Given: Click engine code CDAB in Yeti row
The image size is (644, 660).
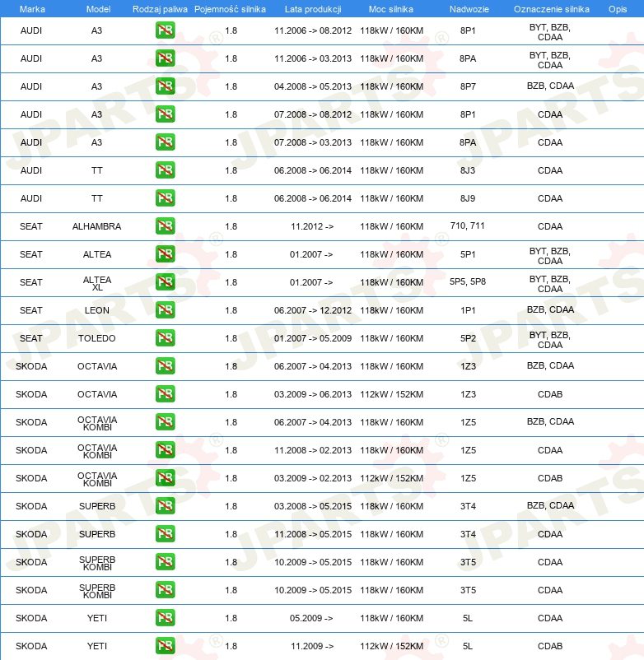Looking at the screenshot, I should (550, 646).
